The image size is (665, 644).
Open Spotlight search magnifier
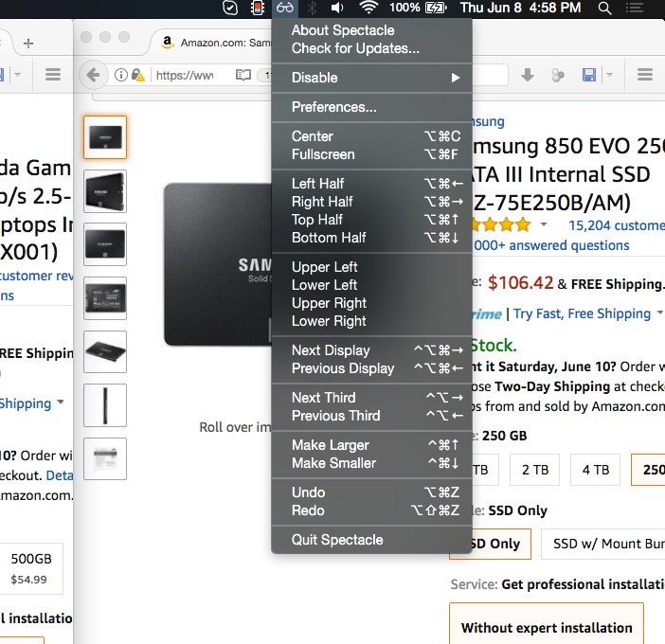tap(604, 8)
